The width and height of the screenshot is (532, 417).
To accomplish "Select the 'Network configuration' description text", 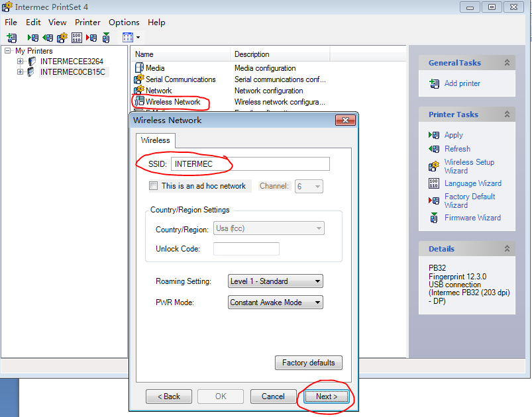I will coord(269,91).
